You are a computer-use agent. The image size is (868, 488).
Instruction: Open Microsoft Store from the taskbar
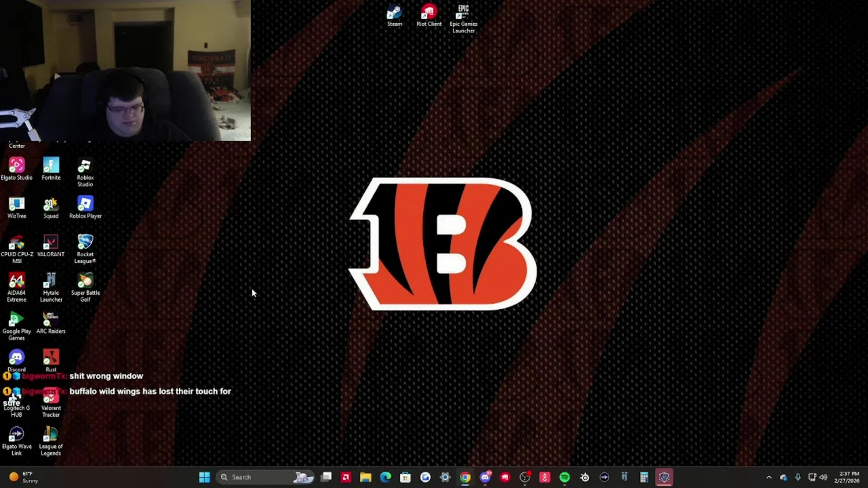406,477
